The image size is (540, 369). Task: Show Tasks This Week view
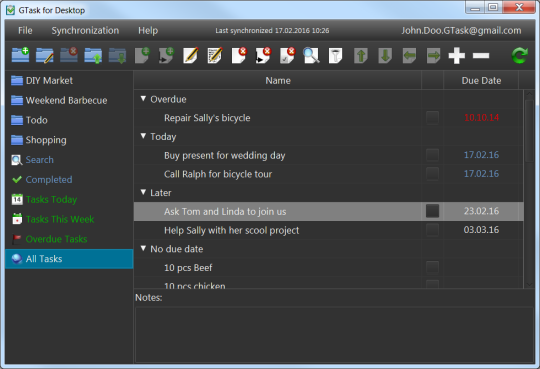pos(69,219)
